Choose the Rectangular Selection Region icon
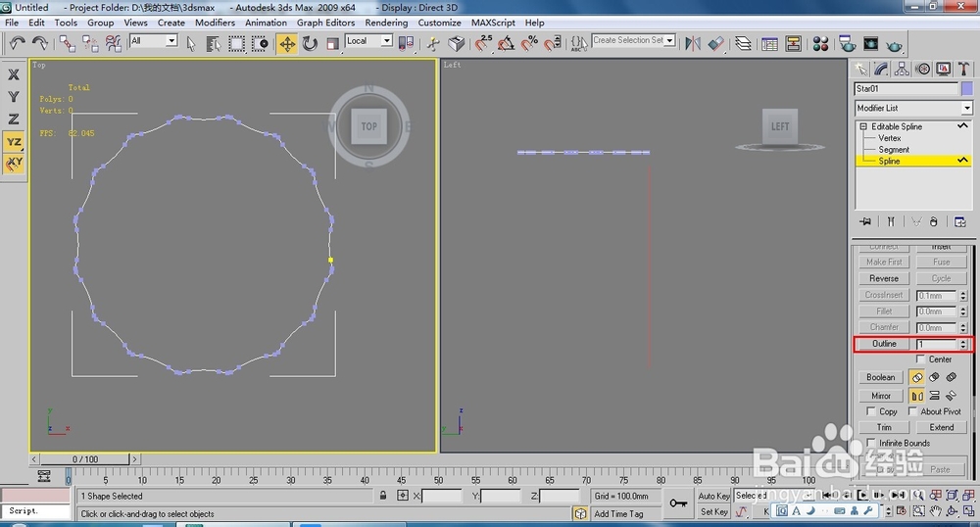980x527 pixels. 236,44
